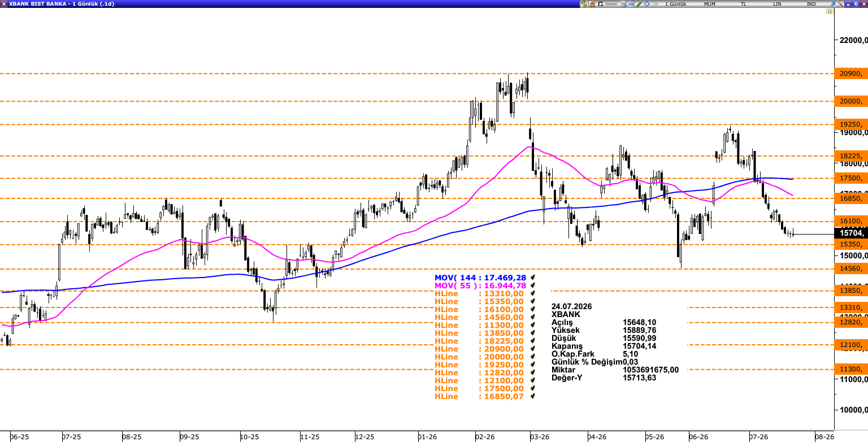
Task: Open the IND indicator selector
Action: (811, 4)
